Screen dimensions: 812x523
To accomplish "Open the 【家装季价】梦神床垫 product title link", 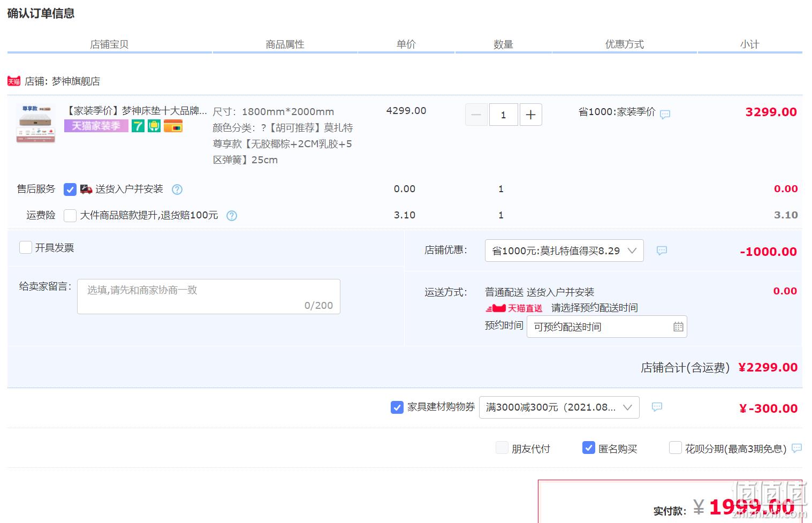I will tap(135, 111).
